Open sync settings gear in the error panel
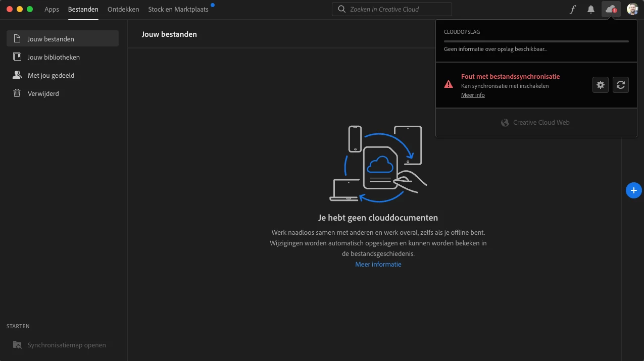Viewport: 644px width, 361px height. [601, 85]
